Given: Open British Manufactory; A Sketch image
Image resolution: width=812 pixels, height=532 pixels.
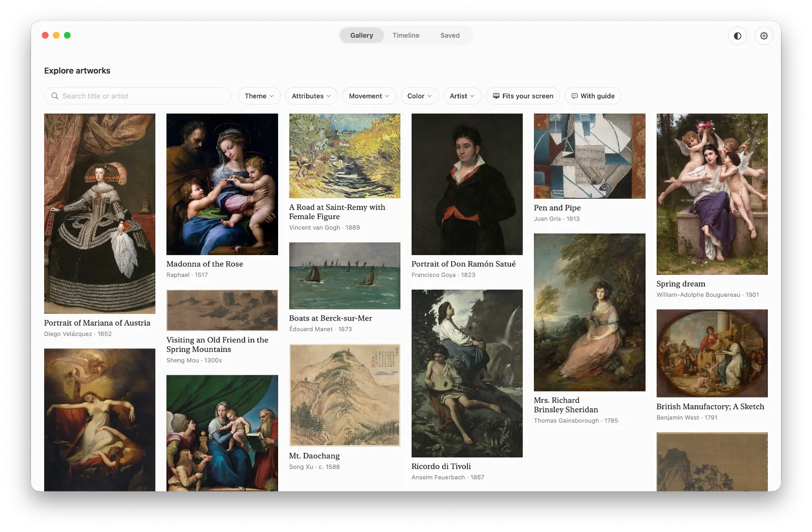Looking at the screenshot, I should (712, 353).
